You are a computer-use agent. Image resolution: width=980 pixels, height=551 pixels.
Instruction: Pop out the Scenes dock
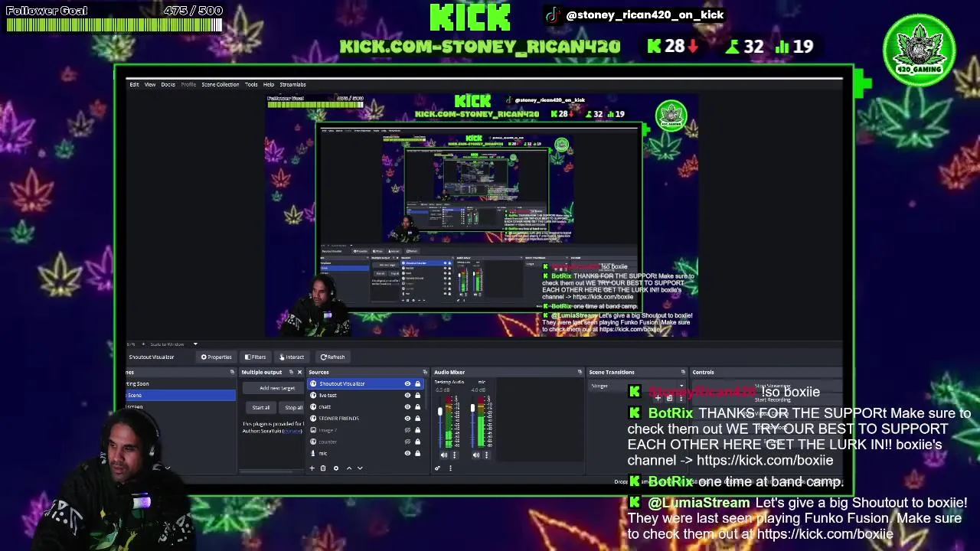click(232, 372)
